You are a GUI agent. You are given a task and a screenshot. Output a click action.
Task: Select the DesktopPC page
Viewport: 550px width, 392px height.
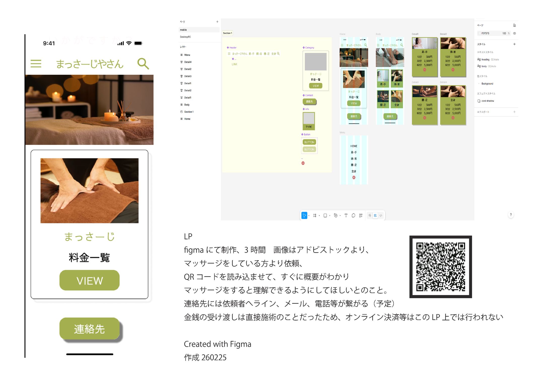pyautogui.click(x=185, y=37)
